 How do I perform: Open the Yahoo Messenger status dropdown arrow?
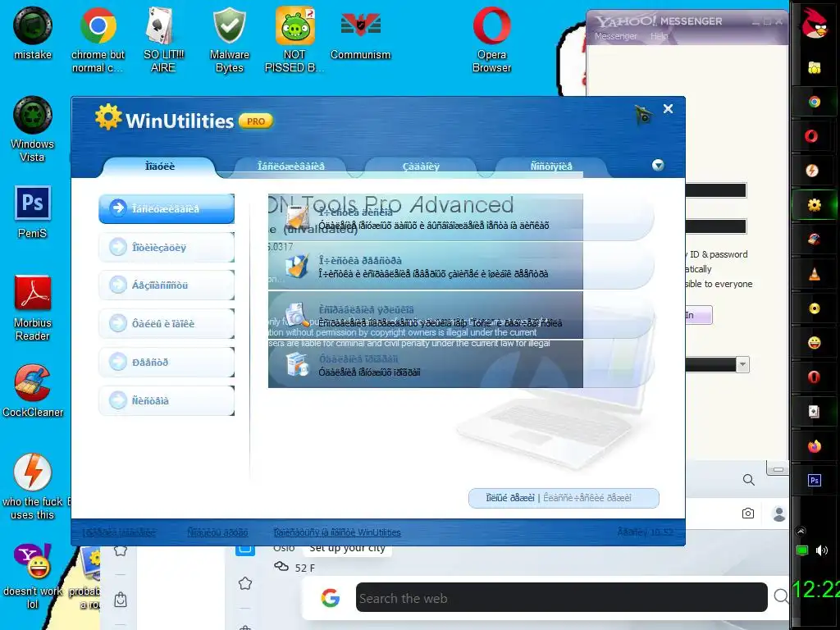coord(742,365)
